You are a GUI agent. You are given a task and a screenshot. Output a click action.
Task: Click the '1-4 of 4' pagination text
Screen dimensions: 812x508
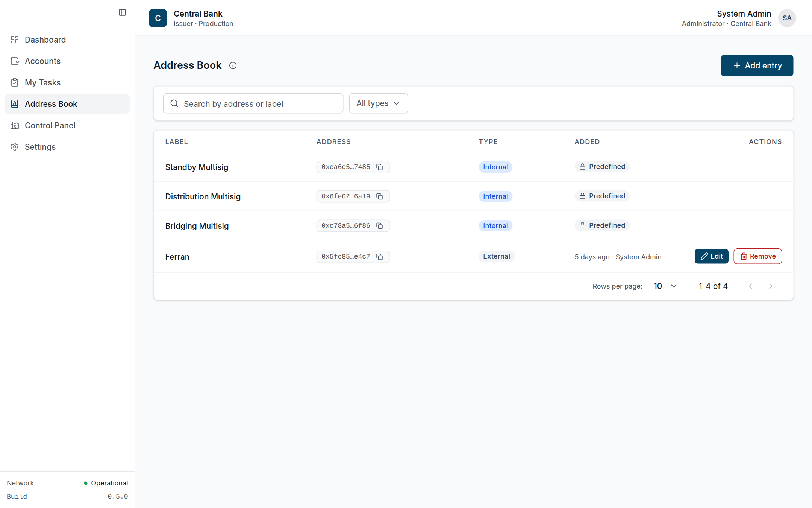713,286
